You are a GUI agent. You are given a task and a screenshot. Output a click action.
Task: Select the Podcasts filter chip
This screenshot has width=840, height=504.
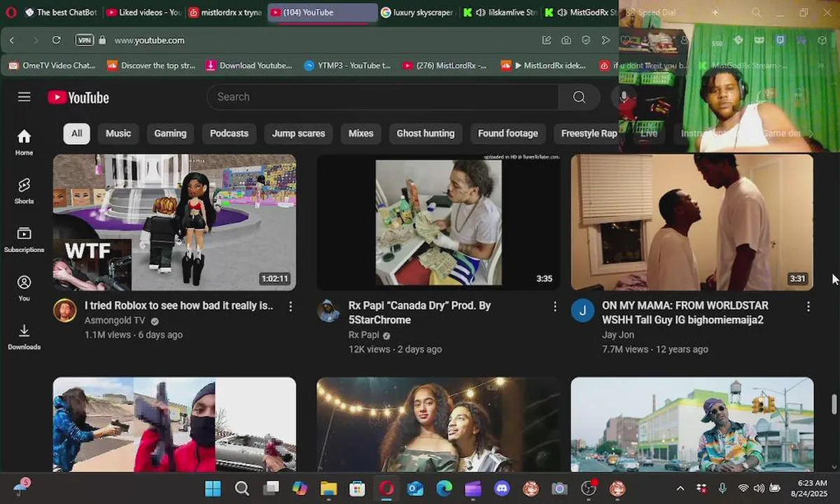(x=229, y=133)
